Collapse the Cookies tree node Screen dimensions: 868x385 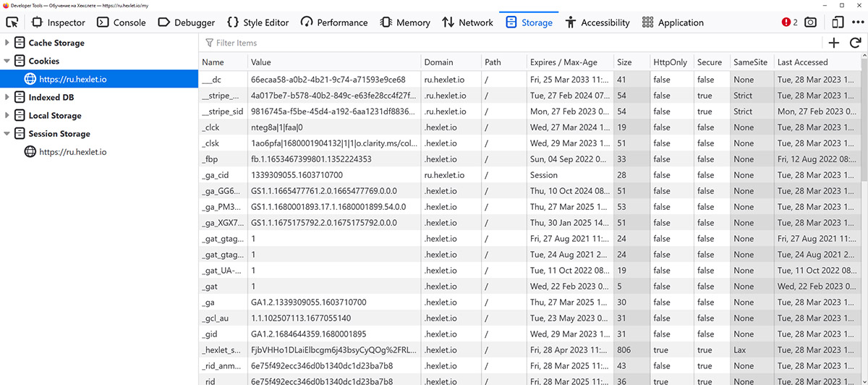click(x=7, y=62)
